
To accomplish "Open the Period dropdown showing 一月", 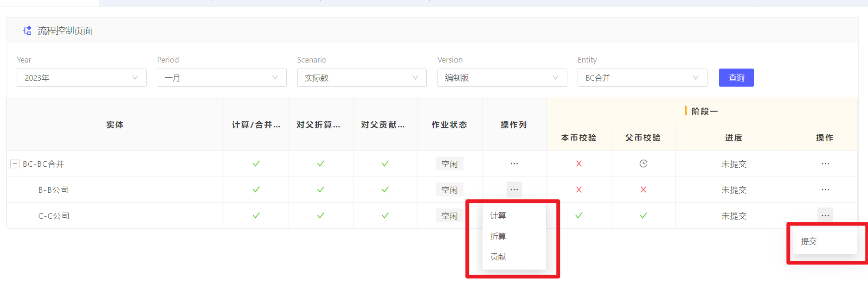I will pyautogui.click(x=221, y=78).
